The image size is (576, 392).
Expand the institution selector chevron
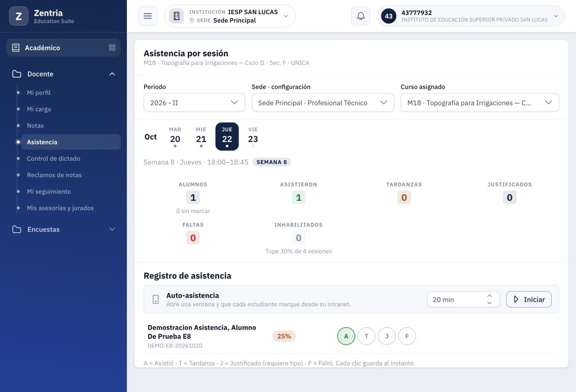(286, 16)
